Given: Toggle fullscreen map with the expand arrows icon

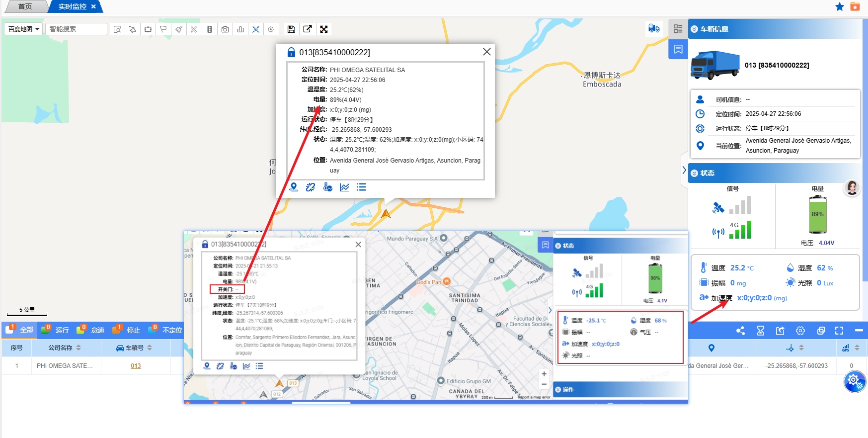Looking at the screenshot, I should (x=324, y=29).
